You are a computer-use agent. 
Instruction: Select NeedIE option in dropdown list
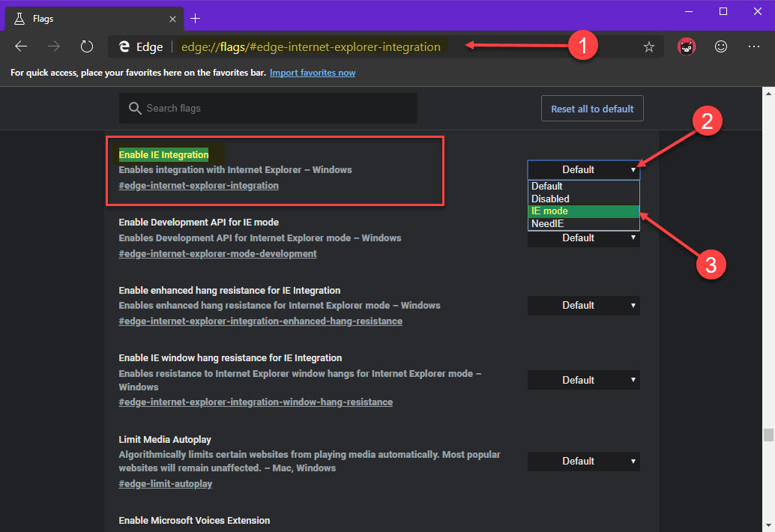coord(583,224)
